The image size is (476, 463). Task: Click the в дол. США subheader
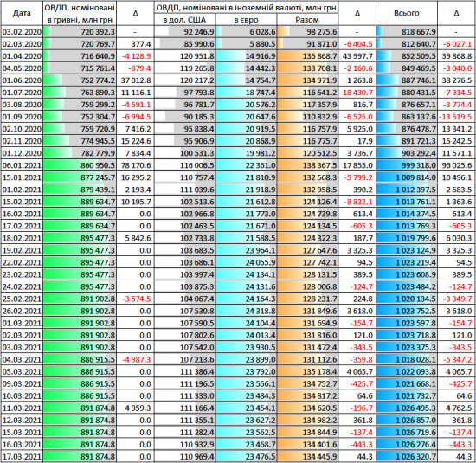click(x=184, y=20)
